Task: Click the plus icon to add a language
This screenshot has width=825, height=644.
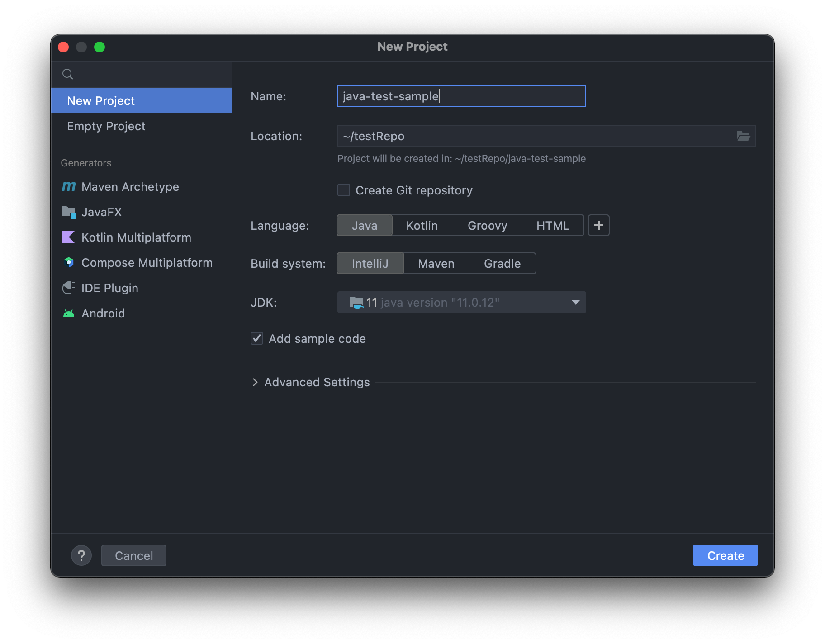Action: pyautogui.click(x=598, y=225)
